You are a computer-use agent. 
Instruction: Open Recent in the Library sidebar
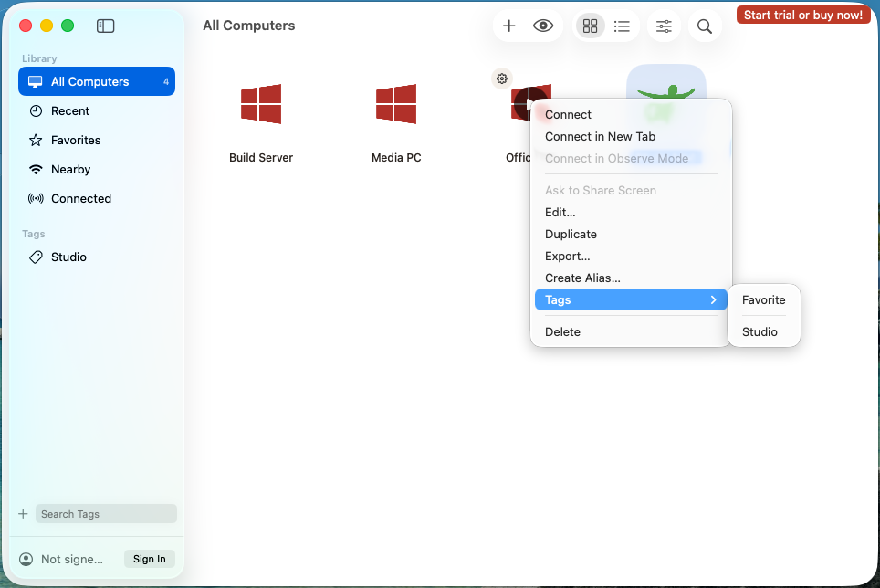(97, 111)
